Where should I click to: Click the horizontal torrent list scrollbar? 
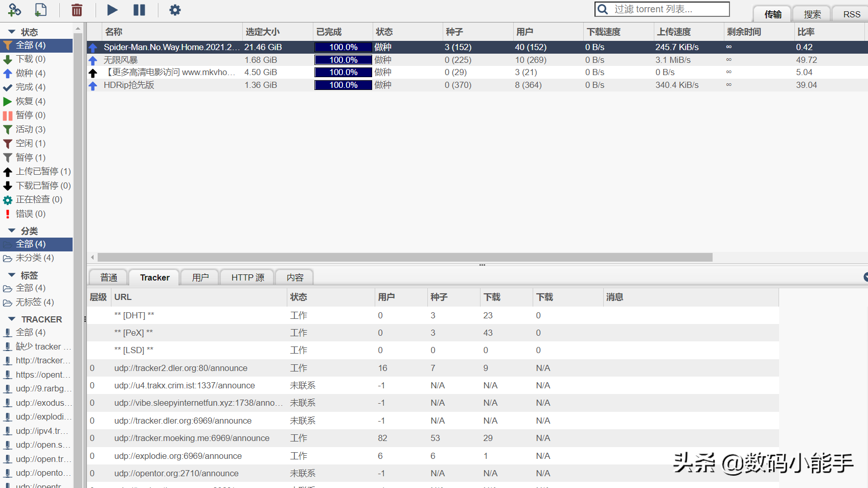[x=405, y=257]
